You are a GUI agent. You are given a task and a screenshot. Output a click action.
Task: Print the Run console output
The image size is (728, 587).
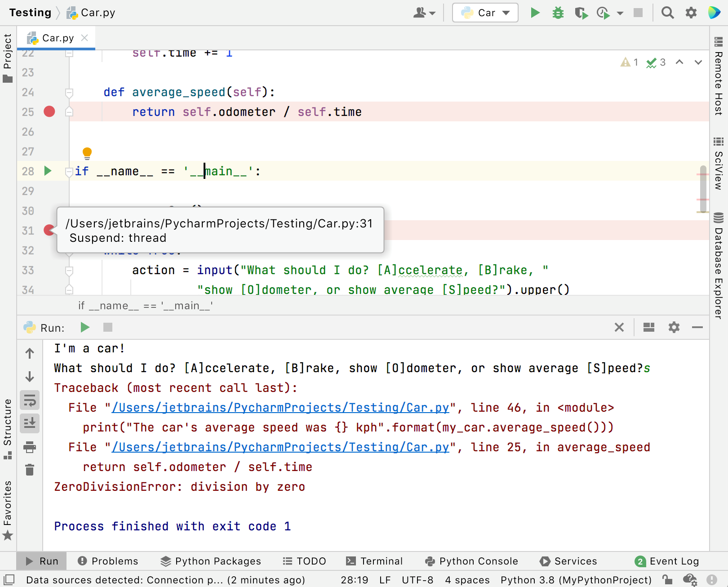[x=30, y=447]
